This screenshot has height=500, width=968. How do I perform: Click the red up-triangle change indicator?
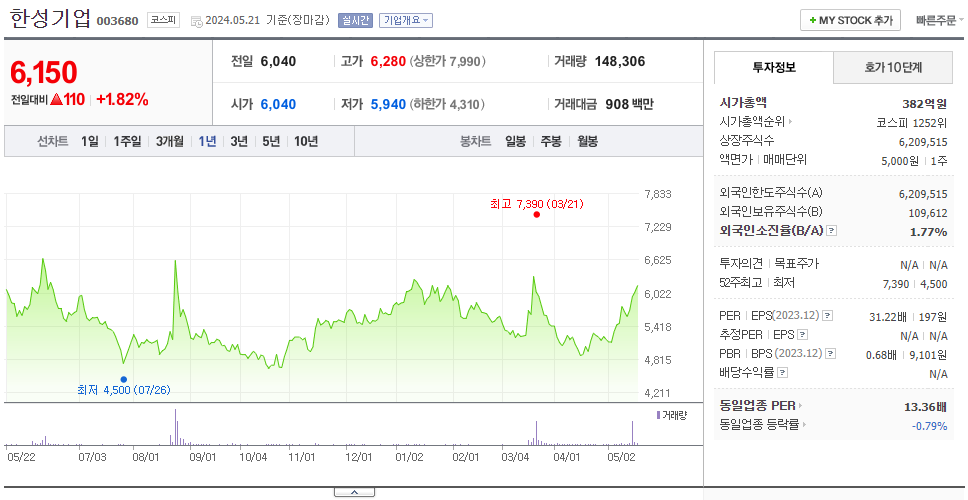56,99
